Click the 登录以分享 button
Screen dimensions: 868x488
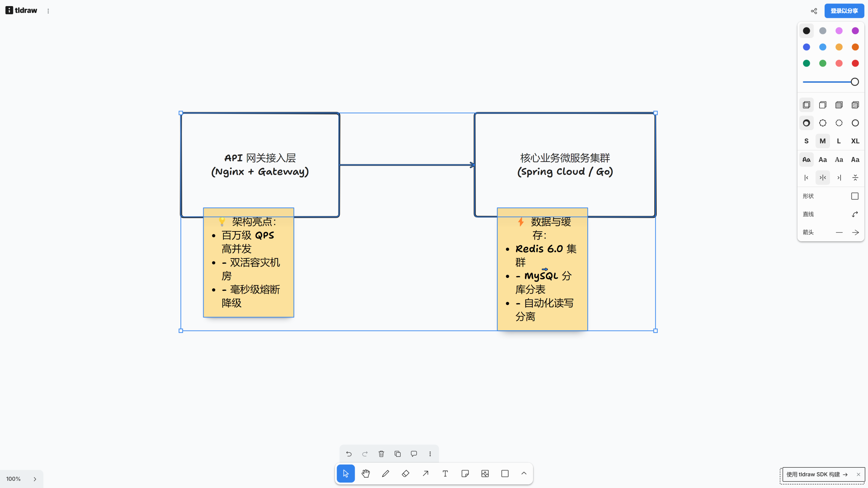tap(844, 11)
